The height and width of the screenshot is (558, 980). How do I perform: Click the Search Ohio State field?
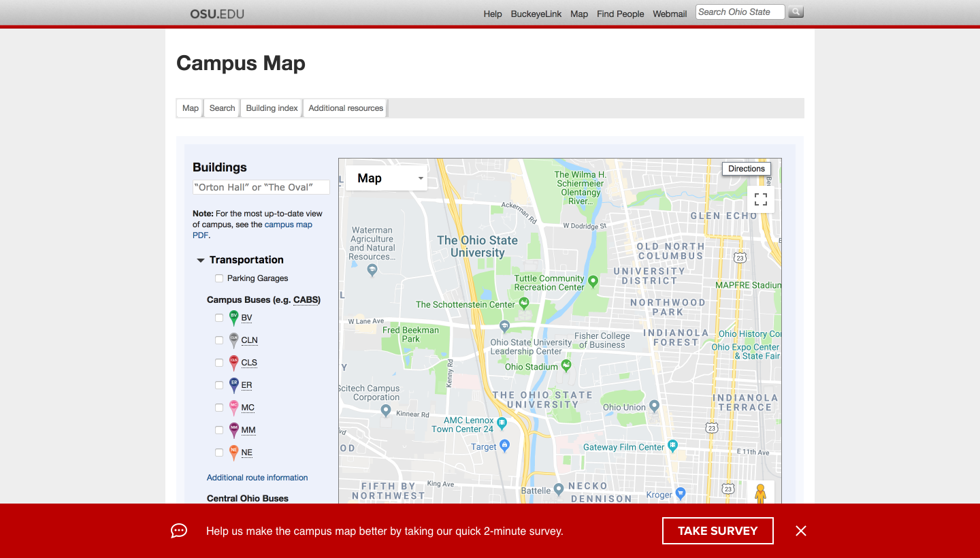pyautogui.click(x=740, y=12)
